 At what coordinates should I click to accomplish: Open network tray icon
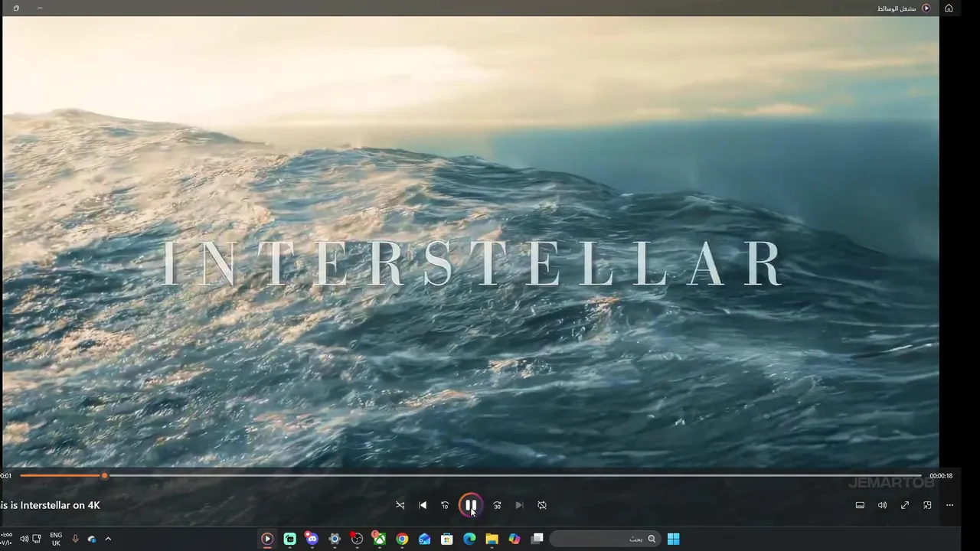(x=36, y=539)
